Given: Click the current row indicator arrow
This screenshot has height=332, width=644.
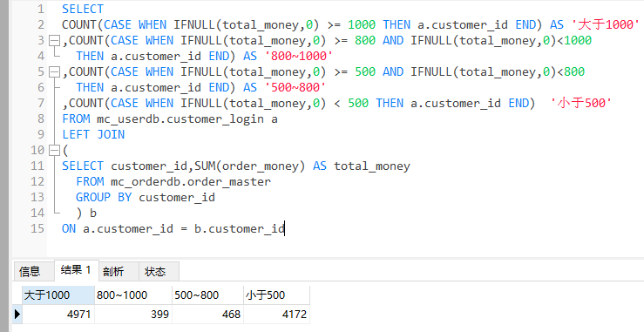Looking at the screenshot, I should (x=17, y=315).
